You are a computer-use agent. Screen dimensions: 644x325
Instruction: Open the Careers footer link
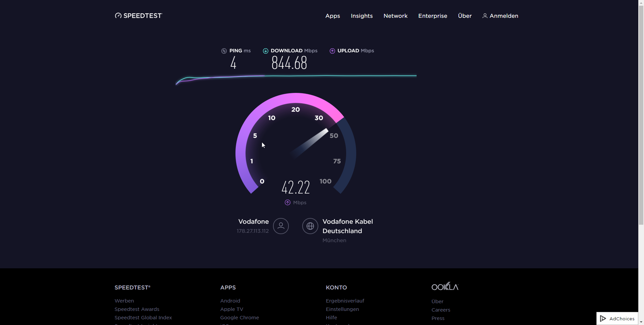[x=441, y=310]
